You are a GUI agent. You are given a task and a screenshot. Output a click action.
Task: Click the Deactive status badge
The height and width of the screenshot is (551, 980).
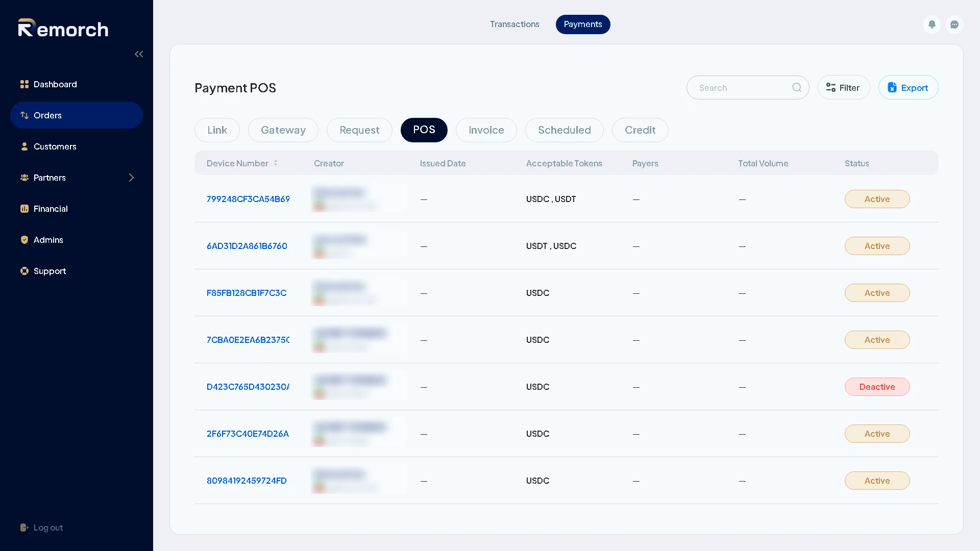click(x=877, y=387)
